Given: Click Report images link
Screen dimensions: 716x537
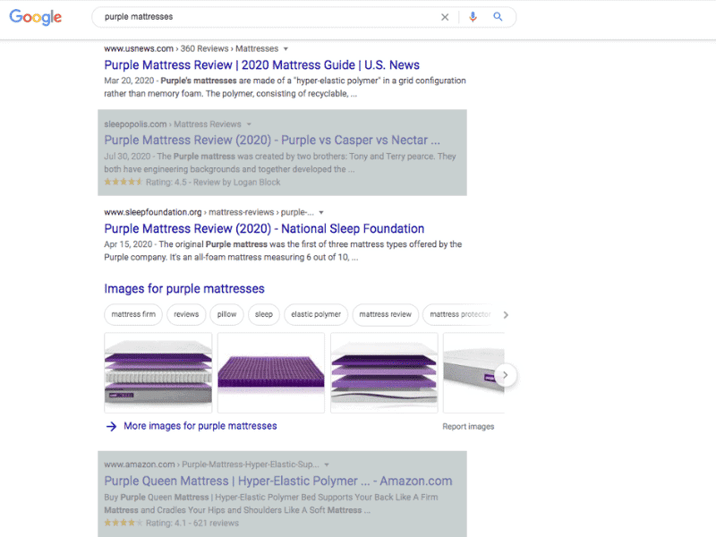Looking at the screenshot, I should pyautogui.click(x=468, y=426).
